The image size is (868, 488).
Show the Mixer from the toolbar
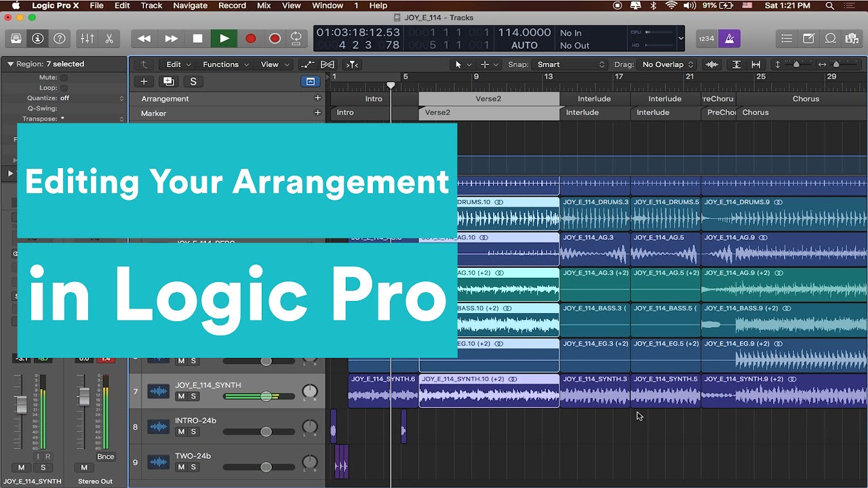pyautogui.click(x=87, y=39)
